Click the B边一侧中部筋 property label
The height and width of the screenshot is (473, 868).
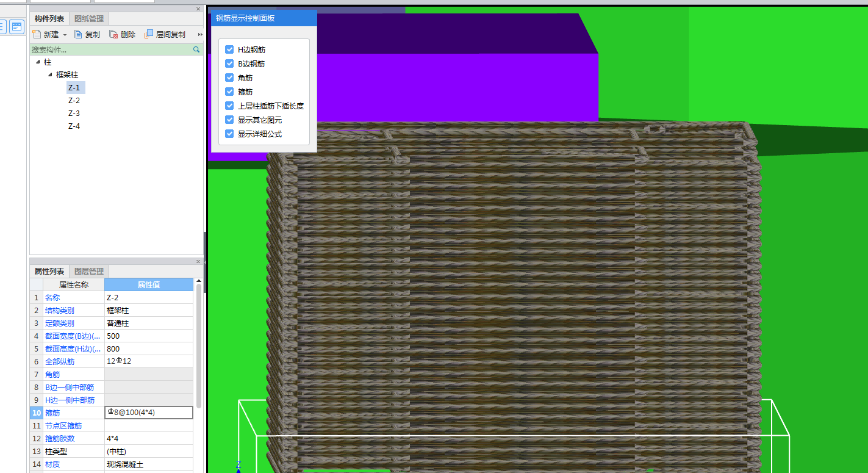click(70, 387)
